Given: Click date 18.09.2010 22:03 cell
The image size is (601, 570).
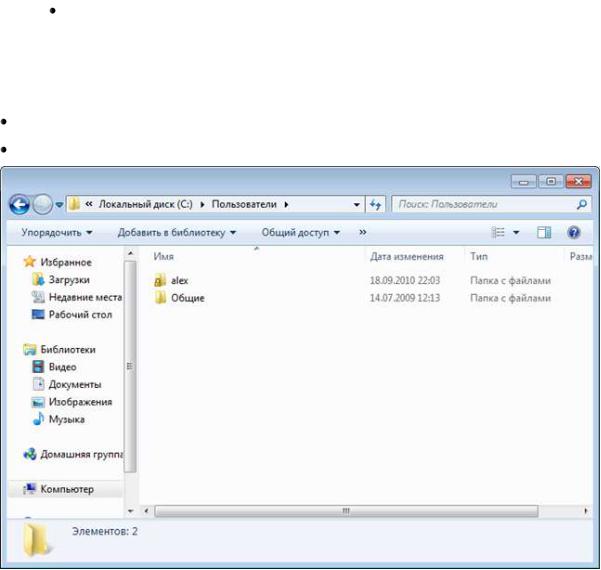Looking at the screenshot, I should [405, 281].
